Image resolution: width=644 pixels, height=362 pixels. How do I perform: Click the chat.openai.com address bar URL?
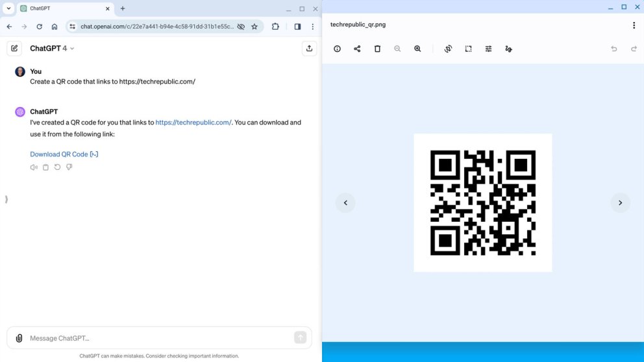157,27
